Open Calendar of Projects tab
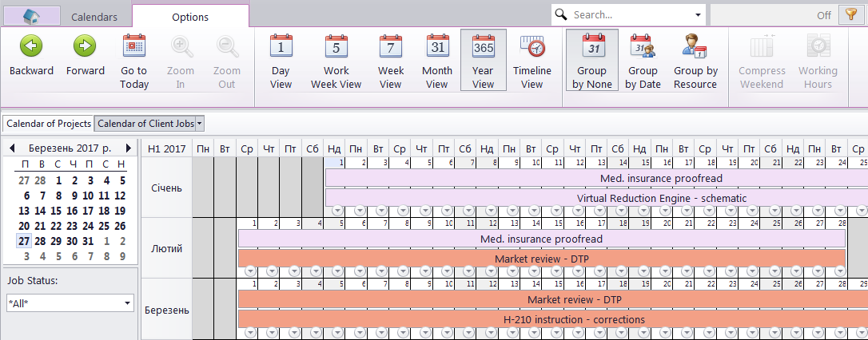Image resolution: width=868 pixels, height=340 pixels. (x=49, y=123)
